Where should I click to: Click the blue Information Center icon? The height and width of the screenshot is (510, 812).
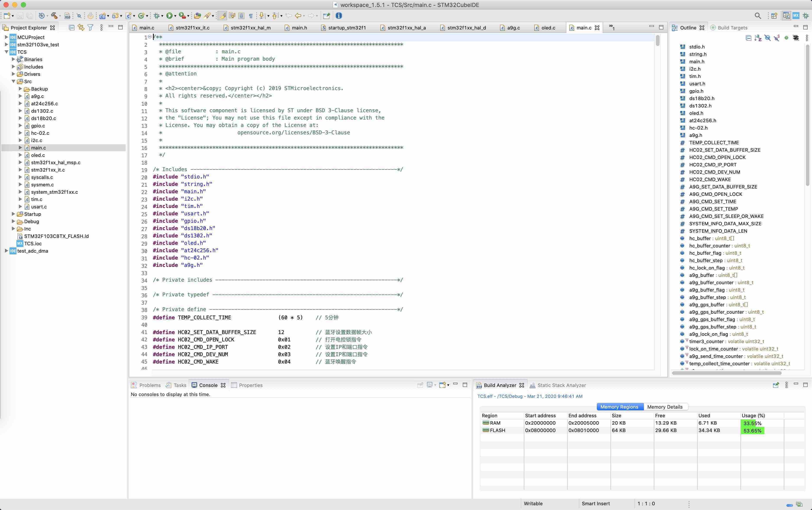339,16
